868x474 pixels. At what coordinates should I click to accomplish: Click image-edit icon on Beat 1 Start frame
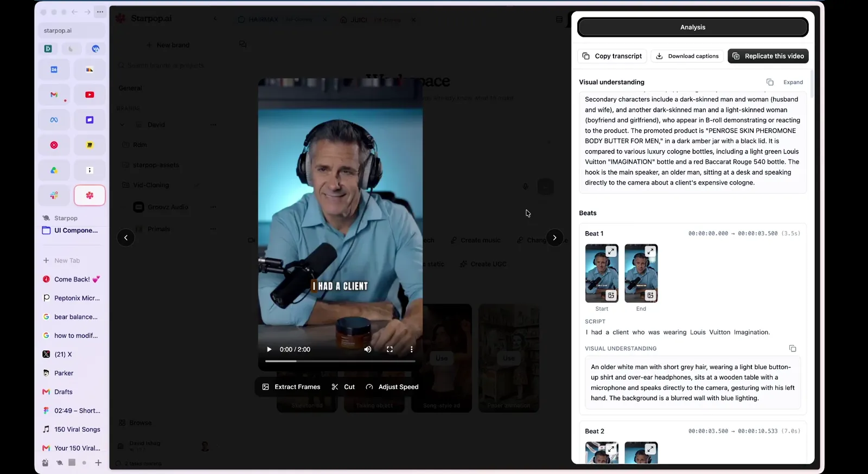pyautogui.click(x=611, y=295)
